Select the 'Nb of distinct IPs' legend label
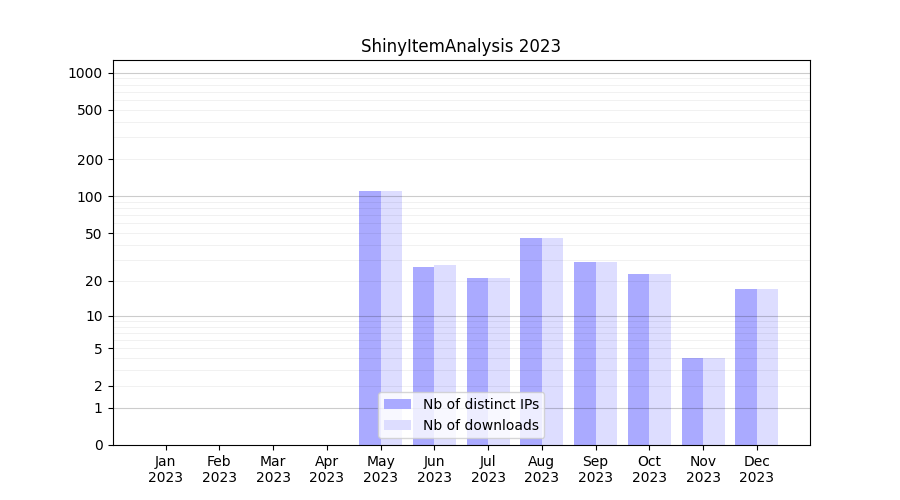This screenshot has height=500, width=900. tap(480, 404)
